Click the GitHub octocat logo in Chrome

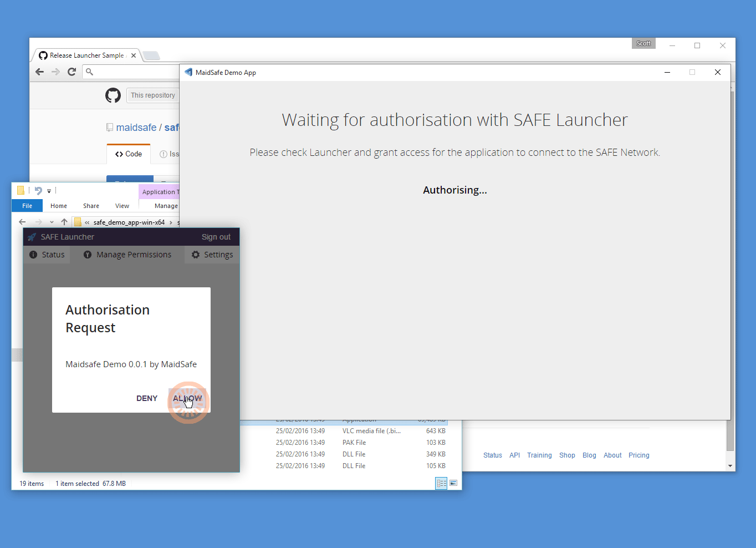click(113, 95)
